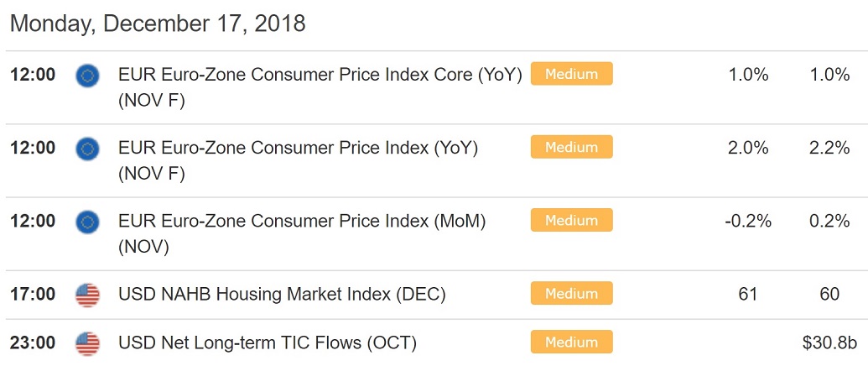This screenshot has height=366, width=868.
Task: Click Medium badge for Consumer Price Index (YoY)
Action: click(x=571, y=147)
